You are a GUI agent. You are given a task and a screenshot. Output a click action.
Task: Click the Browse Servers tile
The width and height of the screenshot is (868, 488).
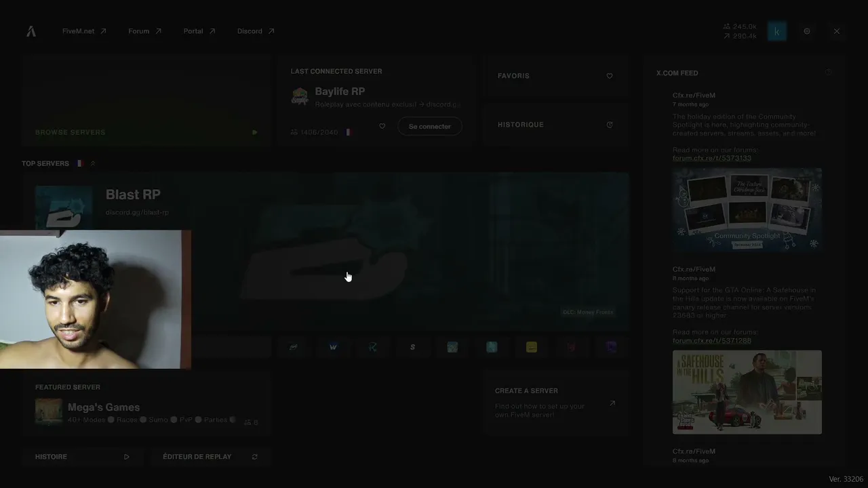(146, 101)
